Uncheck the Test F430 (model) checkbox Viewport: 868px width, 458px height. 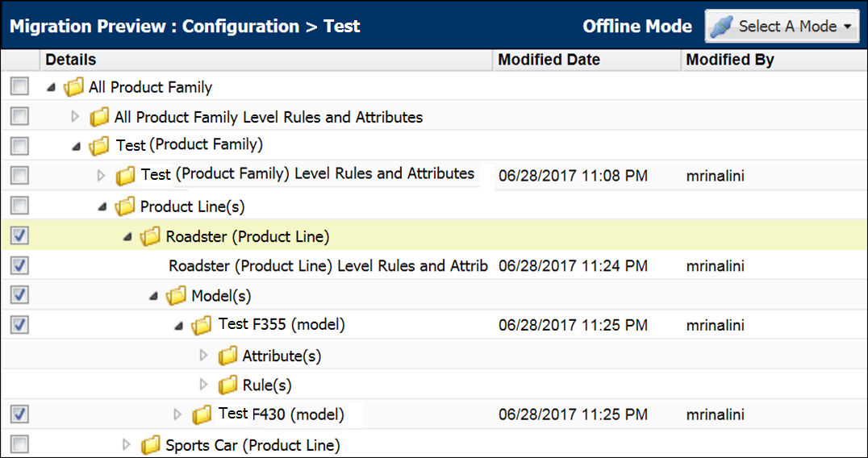(20, 414)
